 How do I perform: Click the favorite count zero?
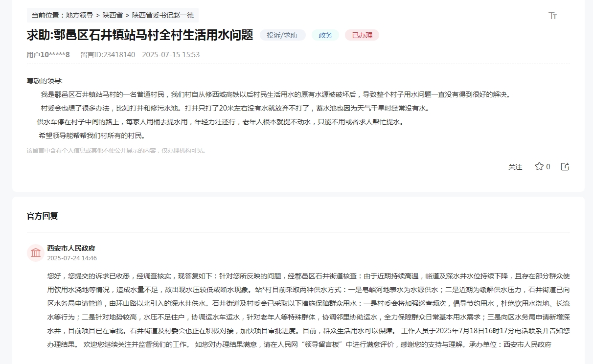(548, 166)
